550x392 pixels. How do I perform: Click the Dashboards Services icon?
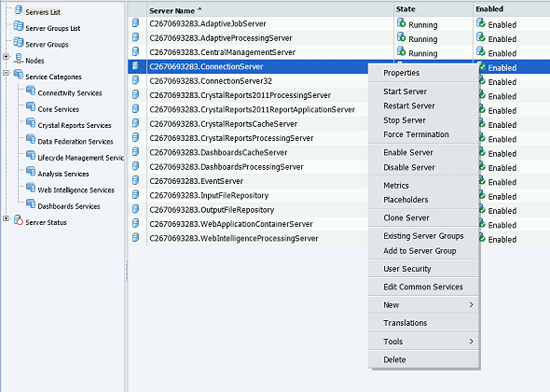[x=31, y=204]
